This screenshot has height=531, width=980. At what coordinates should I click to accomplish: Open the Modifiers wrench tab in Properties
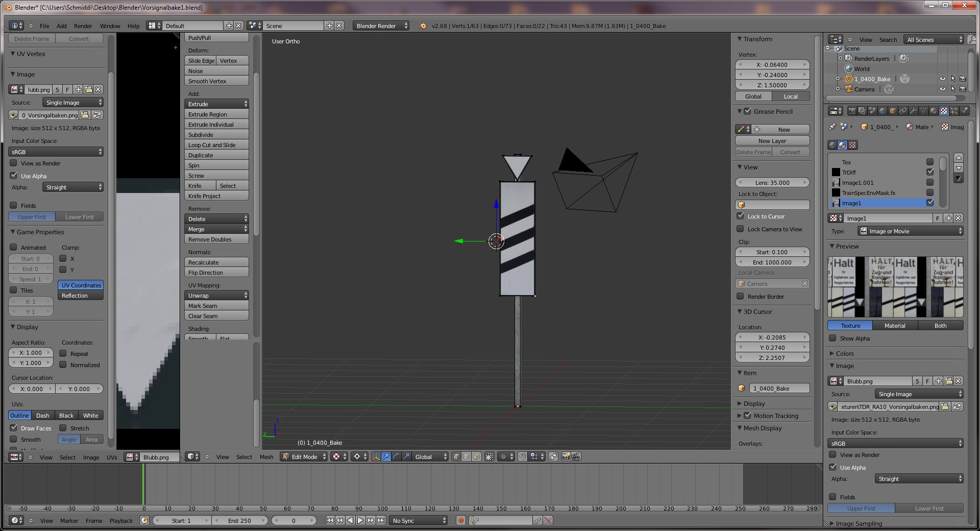pyautogui.click(x=913, y=111)
